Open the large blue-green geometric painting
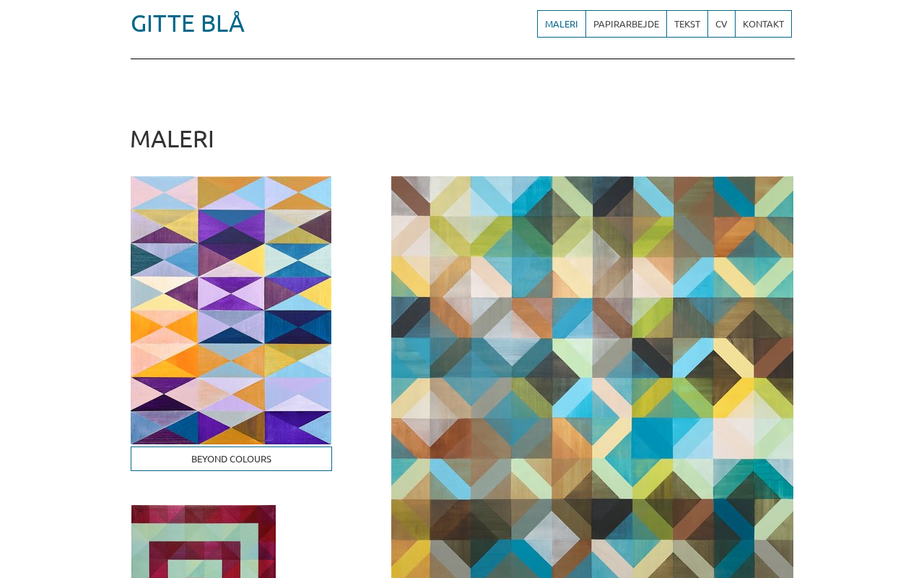The width and height of the screenshot is (924, 578). point(592,377)
